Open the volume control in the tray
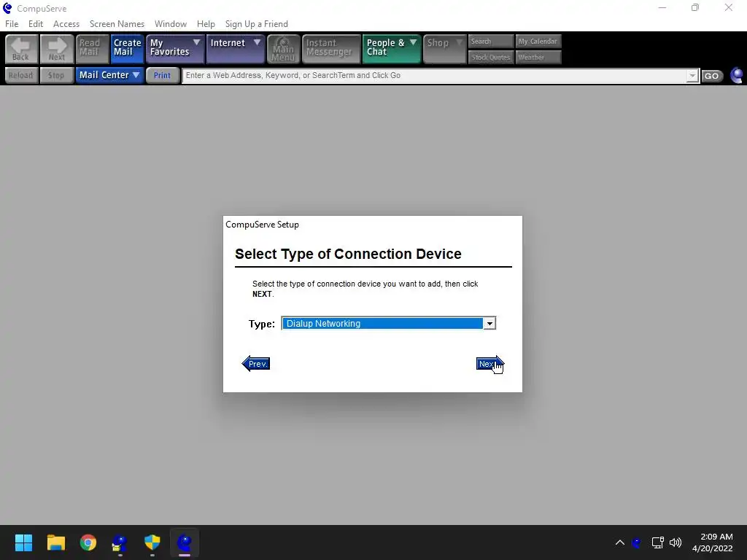This screenshot has width=747, height=560. pos(676,542)
